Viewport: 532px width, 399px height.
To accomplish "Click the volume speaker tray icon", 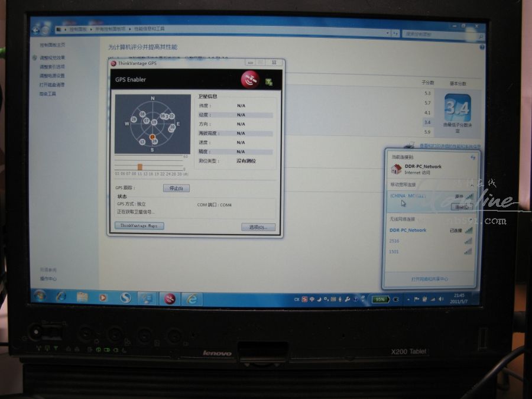I will [441, 299].
